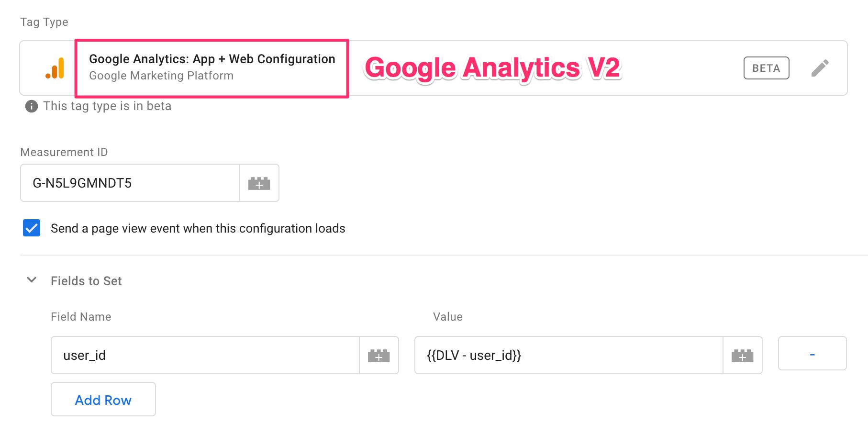Insert variable into DLV user_id Value field

pyautogui.click(x=743, y=355)
